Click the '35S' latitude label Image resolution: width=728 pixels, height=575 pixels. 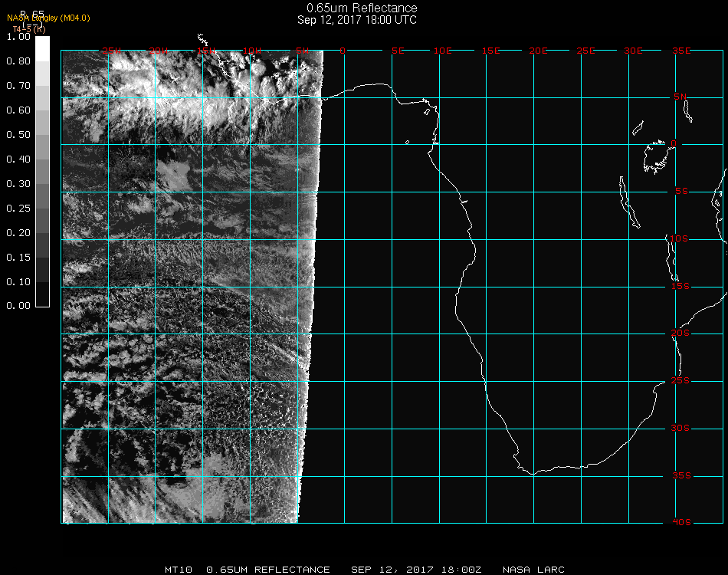[x=681, y=475]
